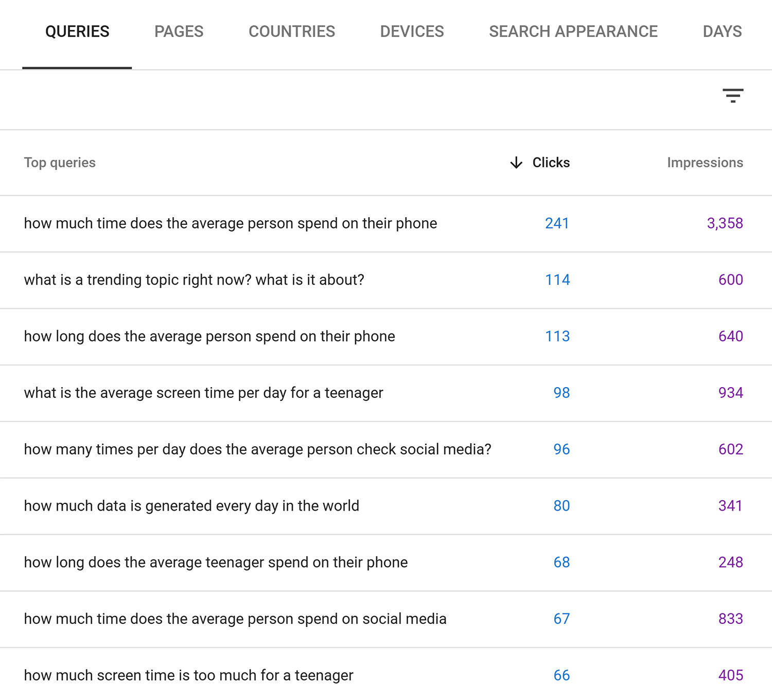Click the Clicks sort arrow icon
The height and width of the screenshot is (700, 772).
[516, 163]
